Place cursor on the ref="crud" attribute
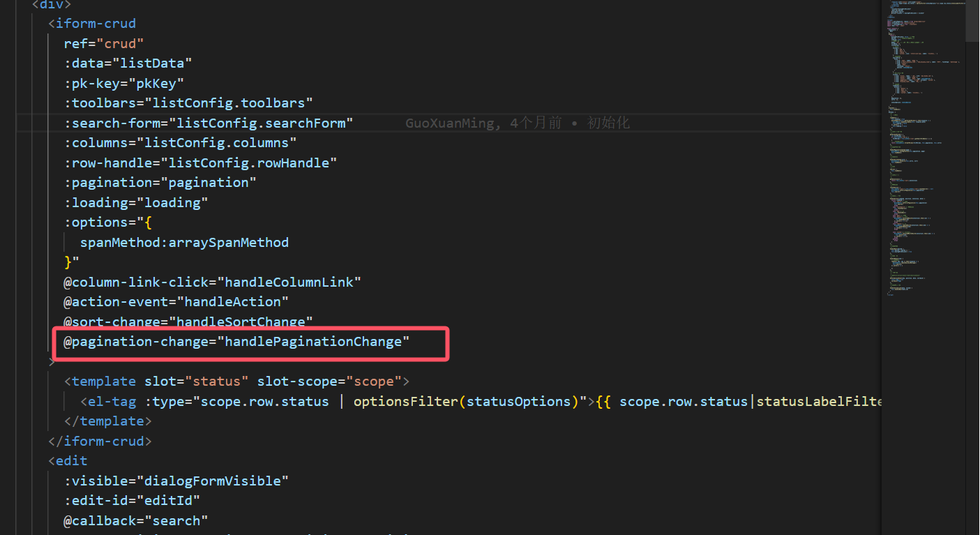Screen dimensions: 980x535 [x=104, y=43]
